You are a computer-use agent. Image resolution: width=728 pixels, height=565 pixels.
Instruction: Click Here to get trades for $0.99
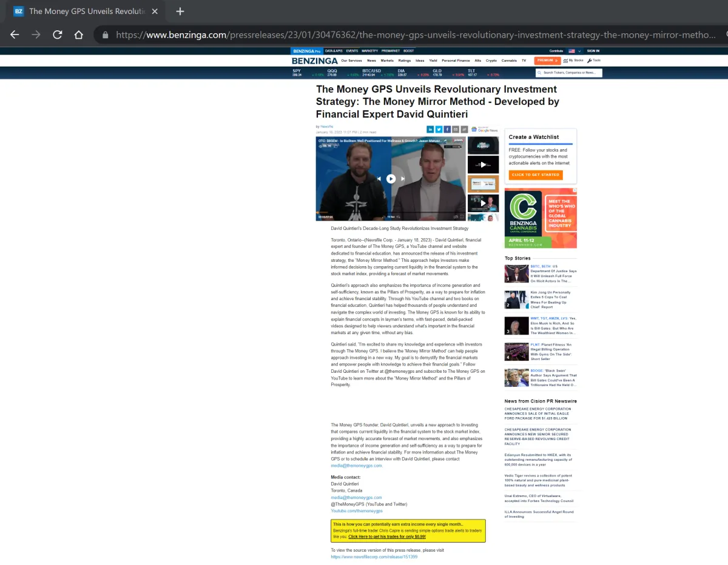[387, 537]
